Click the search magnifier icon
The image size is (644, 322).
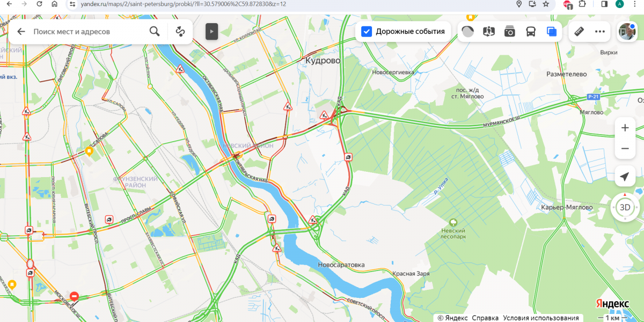pos(155,31)
